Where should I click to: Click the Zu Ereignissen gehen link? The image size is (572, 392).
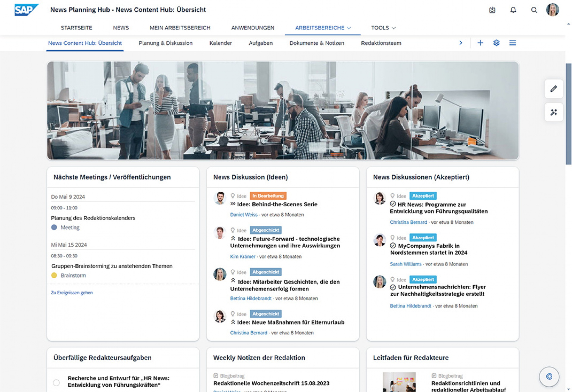tap(72, 293)
